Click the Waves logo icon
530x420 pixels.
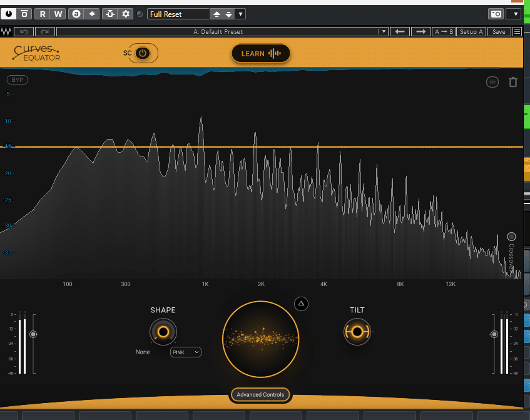[6, 31]
